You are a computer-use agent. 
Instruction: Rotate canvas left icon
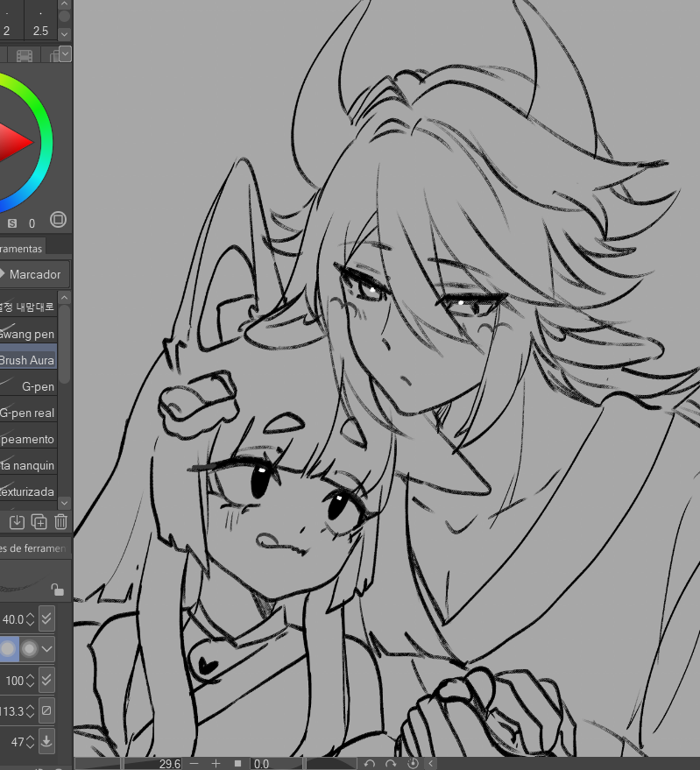pyautogui.click(x=370, y=764)
